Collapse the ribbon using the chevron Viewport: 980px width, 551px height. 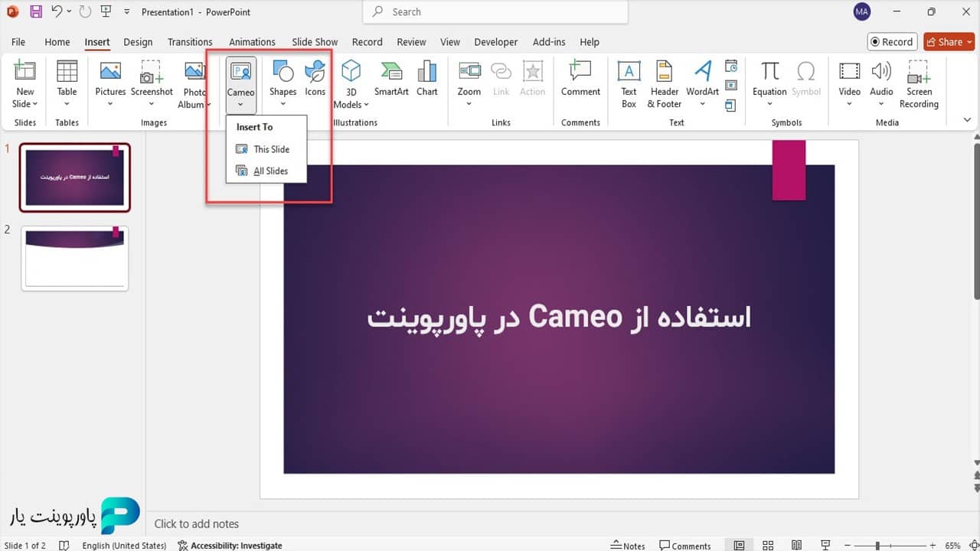coord(967,120)
